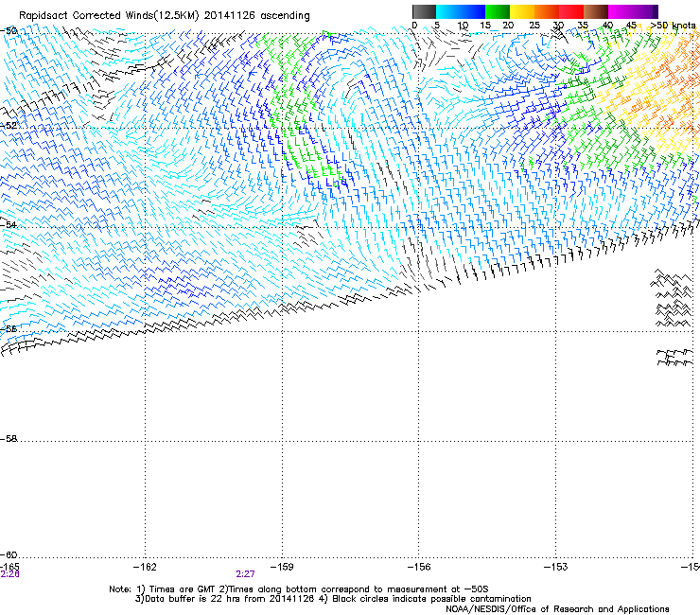The image size is (700, 615).
Task: Click the green 15–20 knots legend swatch
Action: 497,11
